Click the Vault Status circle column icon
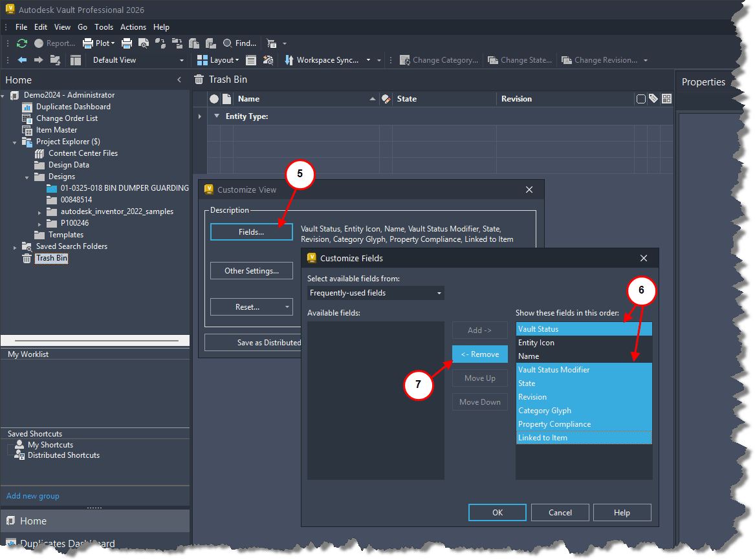The width and height of the screenshot is (755, 560). point(214,99)
